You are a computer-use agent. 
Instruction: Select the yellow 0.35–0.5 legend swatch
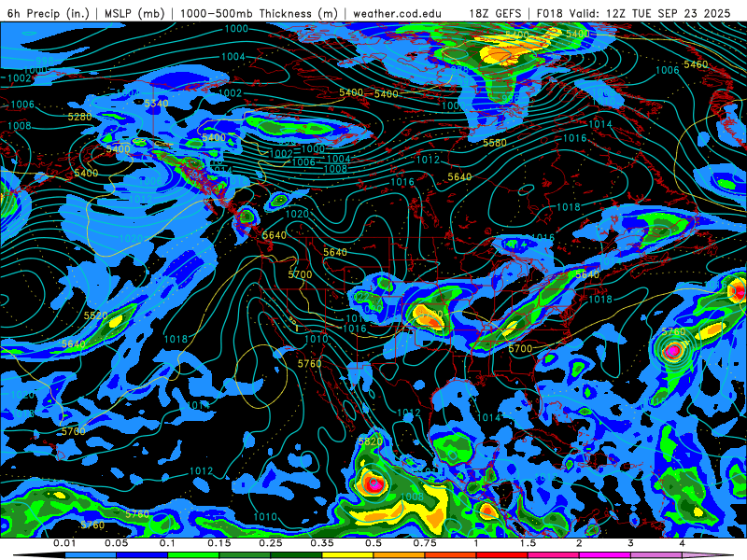pyautogui.click(x=347, y=555)
